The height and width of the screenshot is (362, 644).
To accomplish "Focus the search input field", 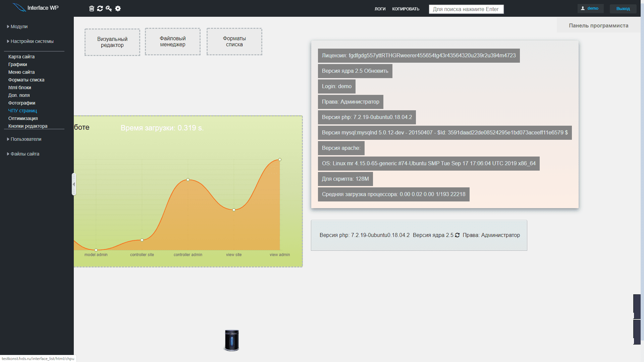I will click(466, 9).
